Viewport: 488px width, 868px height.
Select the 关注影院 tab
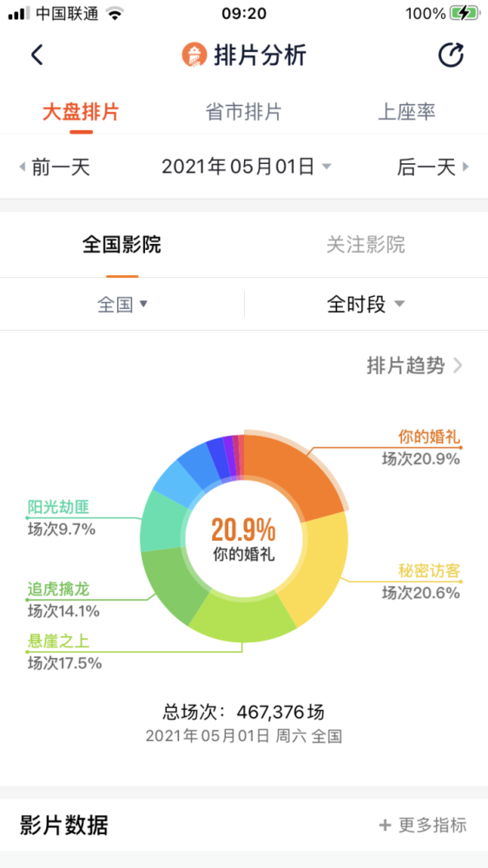pyautogui.click(x=366, y=244)
